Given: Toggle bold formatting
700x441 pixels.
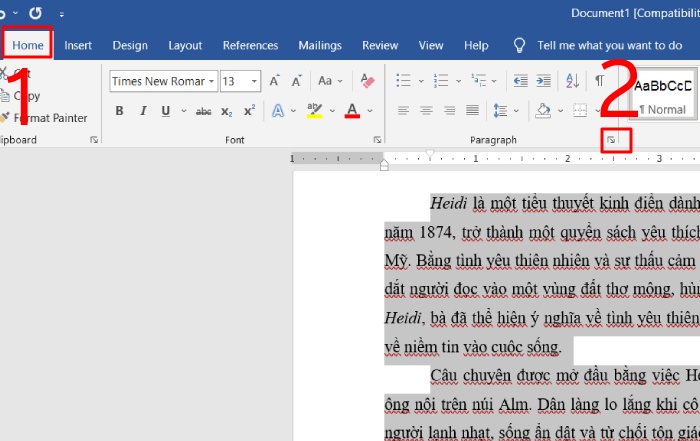Looking at the screenshot, I should click(x=120, y=111).
